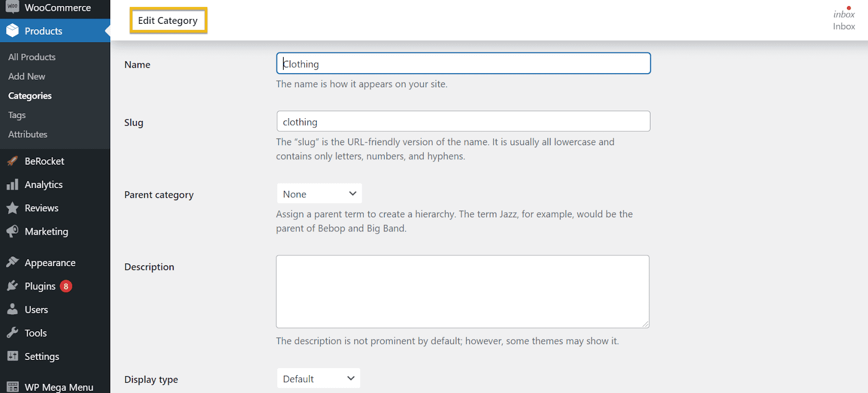Open the Categories submenu item

[30, 96]
